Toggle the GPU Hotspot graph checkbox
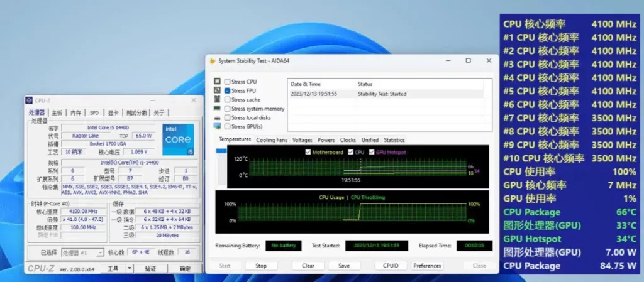Screen dimensions: 644x282 tap(372, 152)
